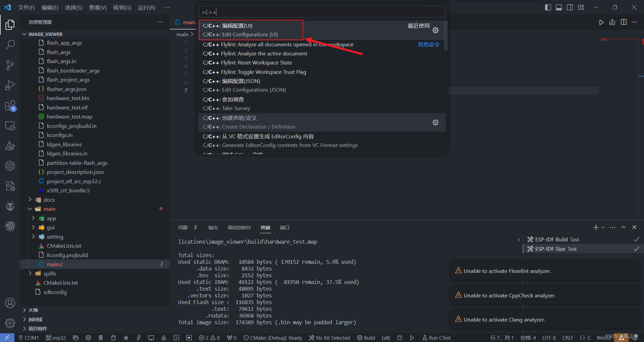The width and height of the screenshot is (644, 342).
Task: Open the 编辑(E) menu
Action: click(50, 7)
